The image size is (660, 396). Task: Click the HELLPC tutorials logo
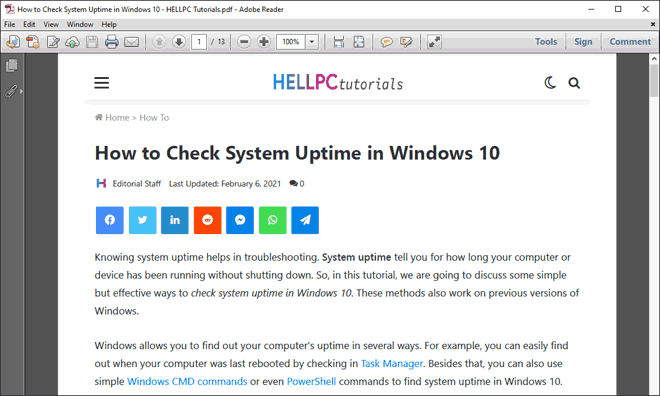338,82
